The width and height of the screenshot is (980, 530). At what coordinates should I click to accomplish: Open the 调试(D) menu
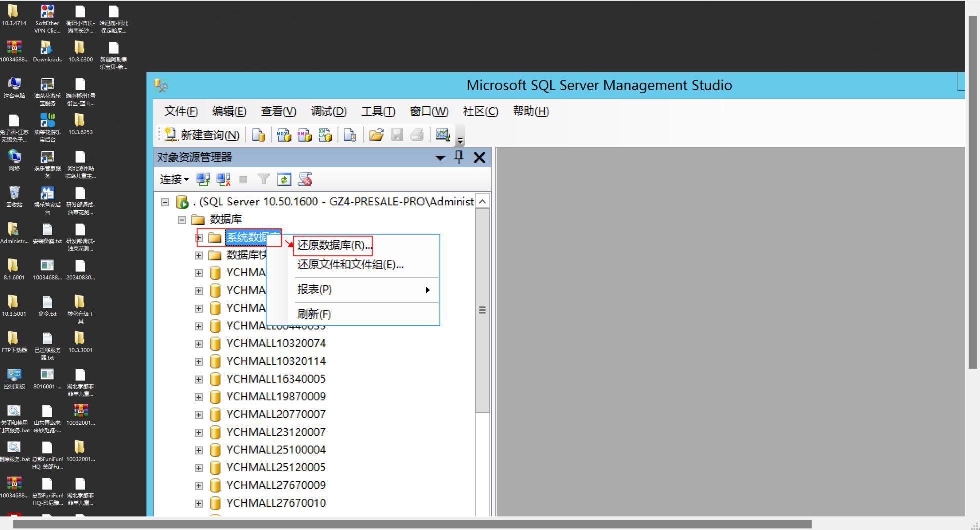tap(328, 111)
